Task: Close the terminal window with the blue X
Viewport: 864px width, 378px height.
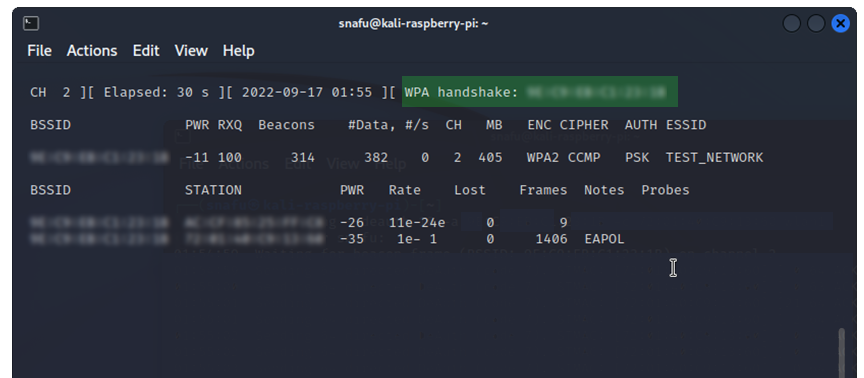Action: pyautogui.click(x=840, y=23)
